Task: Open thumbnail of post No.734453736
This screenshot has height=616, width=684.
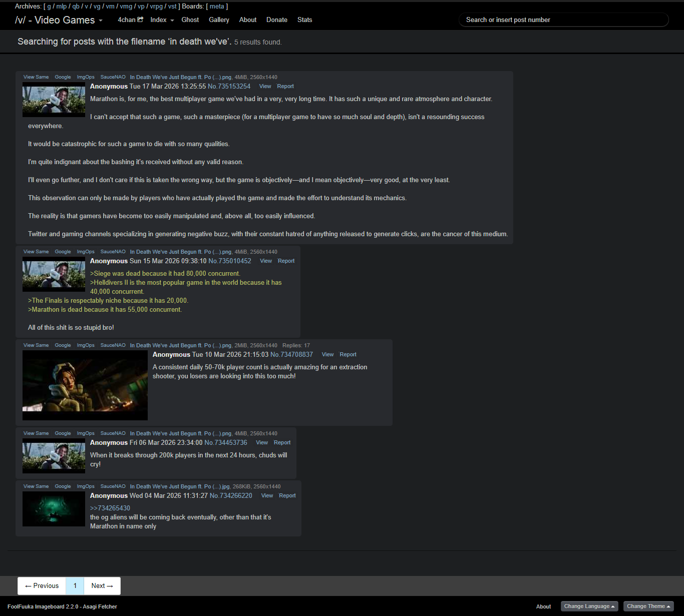Action: pos(54,456)
